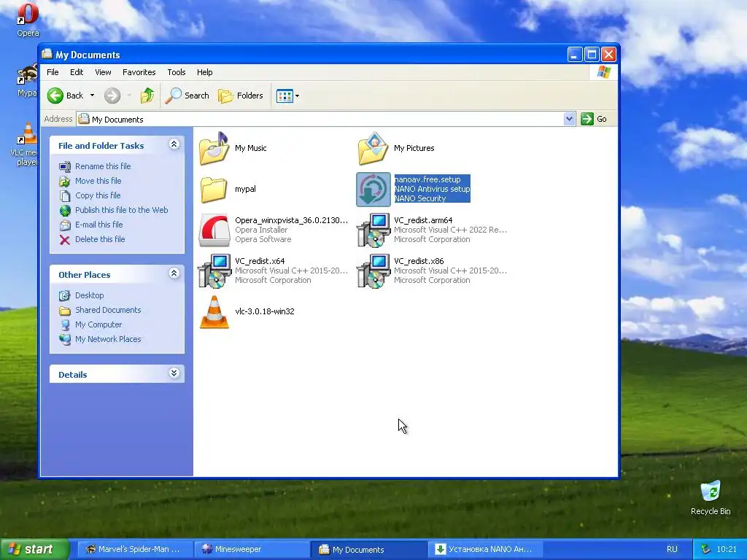Go to My Network Places link
Image resolution: width=747 pixels, height=560 pixels.
(108, 340)
